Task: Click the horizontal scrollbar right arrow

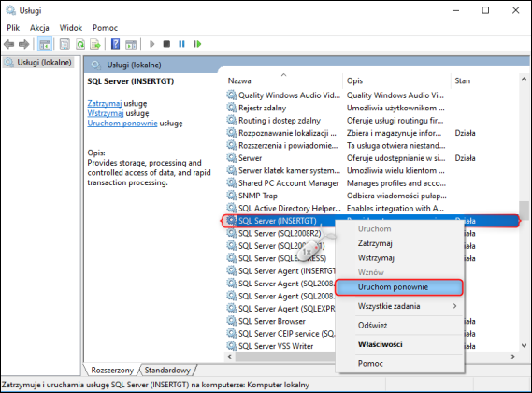Action: coord(513,357)
